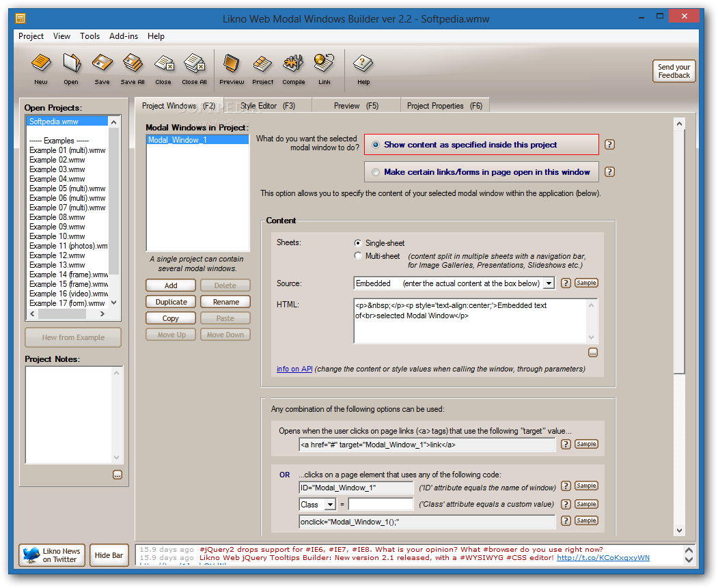The height and width of the screenshot is (588, 718).
Task: Click the application icon in title bar
Action: coord(20,18)
